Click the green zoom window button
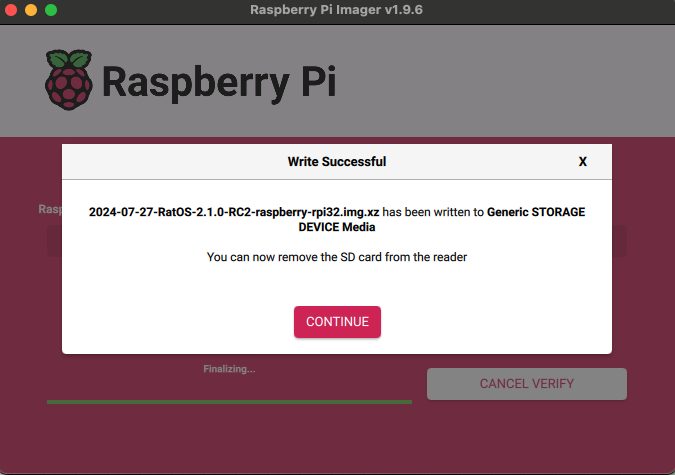This screenshot has width=675, height=475. pos(51,10)
